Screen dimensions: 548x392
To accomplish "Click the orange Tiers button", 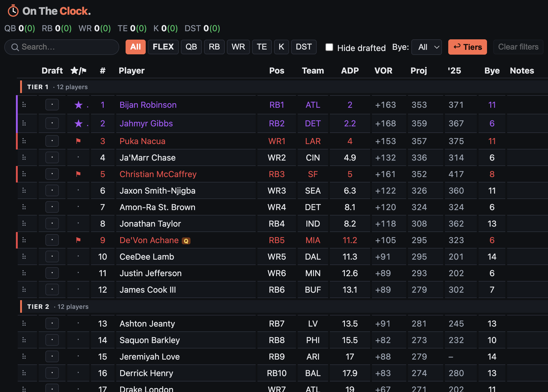I will tap(467, 47).
